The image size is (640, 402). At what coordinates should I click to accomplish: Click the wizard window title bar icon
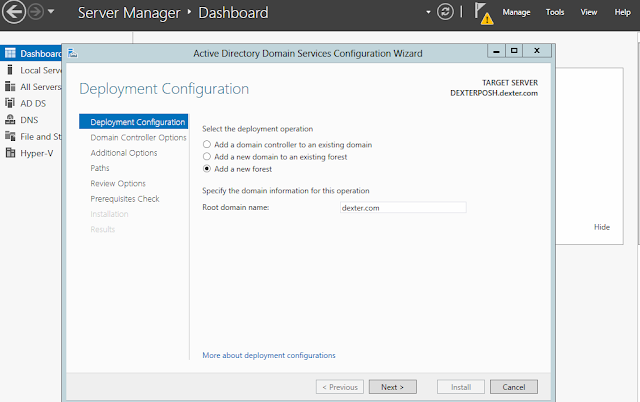73,53
